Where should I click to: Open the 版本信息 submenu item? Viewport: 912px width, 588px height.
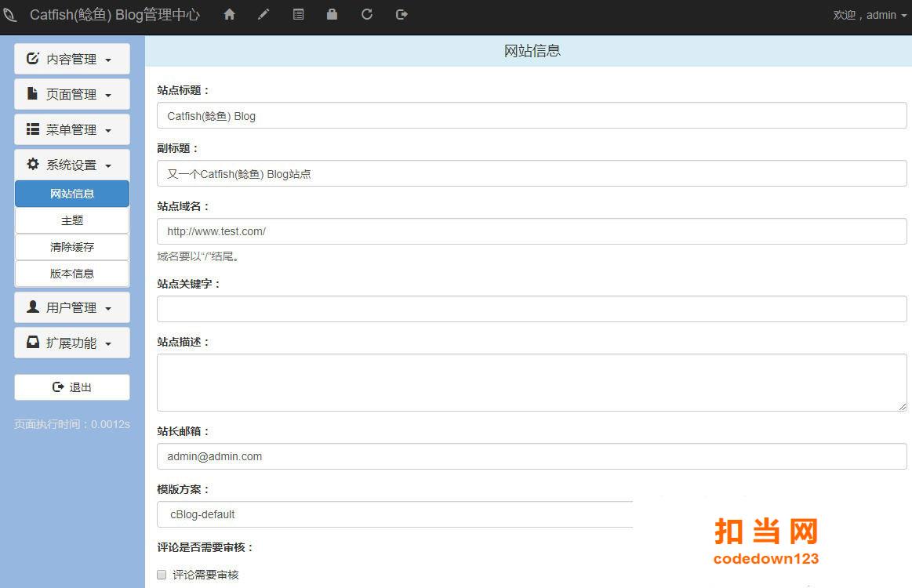click(x=72, y=274)
